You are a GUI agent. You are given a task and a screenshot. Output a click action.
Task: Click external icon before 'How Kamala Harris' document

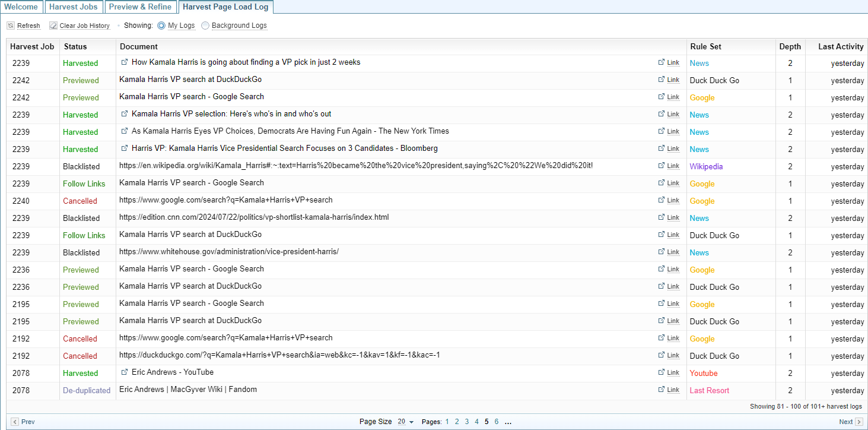tap(125, 62)
